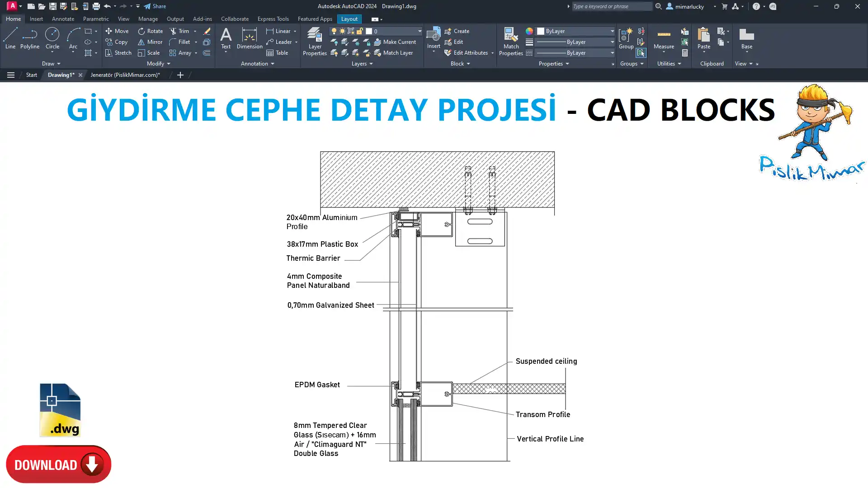
Task: Open ByLayer object color dropdown
Action: [x=612, y=31]
